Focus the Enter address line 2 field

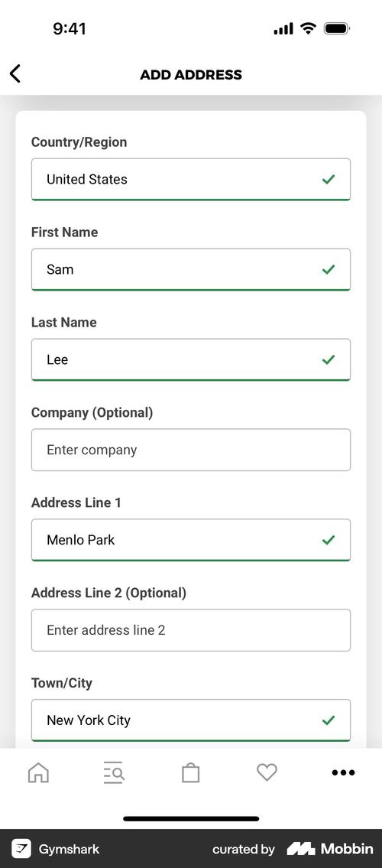point(191,630)
